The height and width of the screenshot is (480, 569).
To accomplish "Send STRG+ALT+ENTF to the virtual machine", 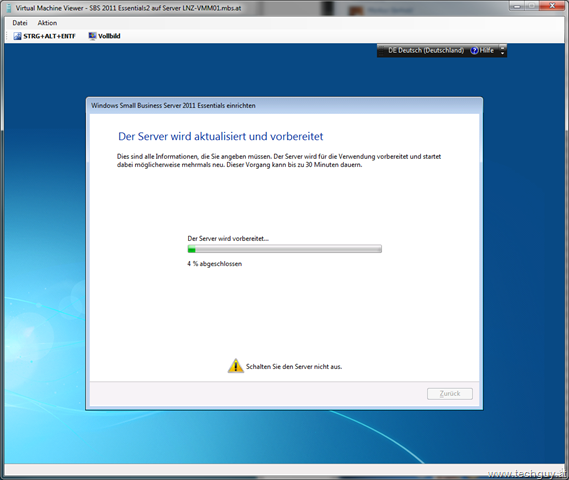I will 45,36.
